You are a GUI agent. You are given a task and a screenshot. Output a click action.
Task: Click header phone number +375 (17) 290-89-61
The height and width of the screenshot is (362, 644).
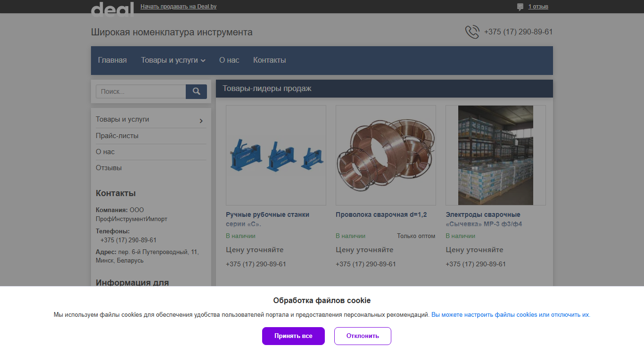[x=518, y=32]
